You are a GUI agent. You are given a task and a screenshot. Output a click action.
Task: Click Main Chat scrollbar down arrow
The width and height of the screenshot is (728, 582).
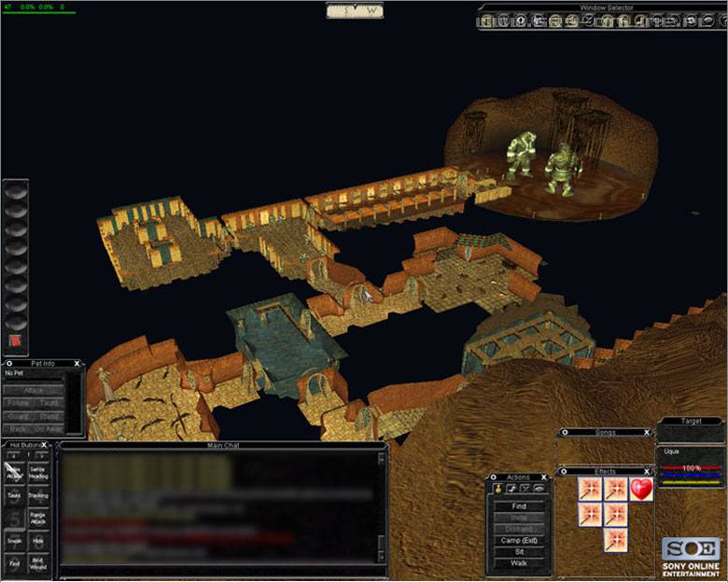(x=382, y=556)
